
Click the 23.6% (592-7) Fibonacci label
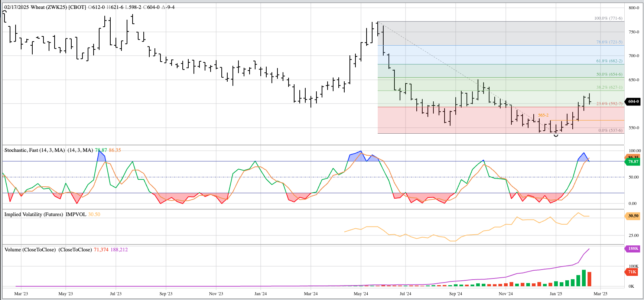(609, 104)
